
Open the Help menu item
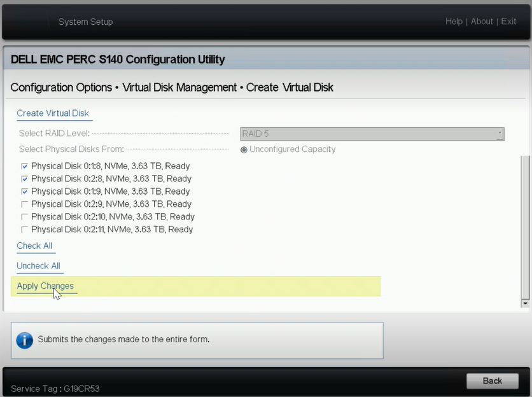454,22
